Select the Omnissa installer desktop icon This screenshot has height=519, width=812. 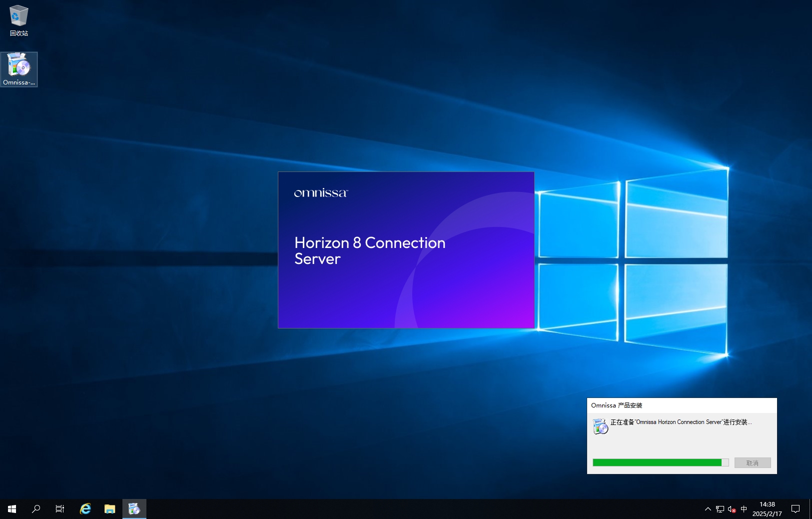(19, 69)
